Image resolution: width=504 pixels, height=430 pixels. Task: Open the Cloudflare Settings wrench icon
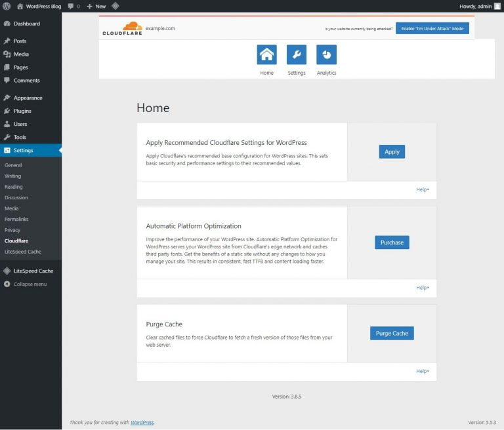(297, 54)
